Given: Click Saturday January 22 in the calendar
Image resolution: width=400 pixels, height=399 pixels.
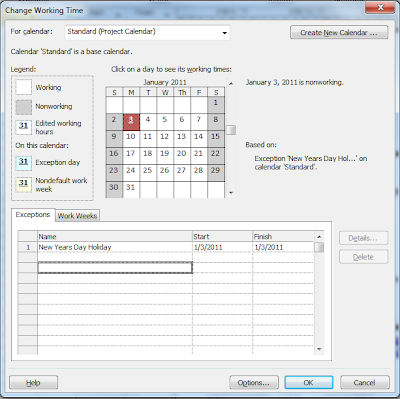Looking at the screenshot, I should pyautogui.click(x=216, y=156).
